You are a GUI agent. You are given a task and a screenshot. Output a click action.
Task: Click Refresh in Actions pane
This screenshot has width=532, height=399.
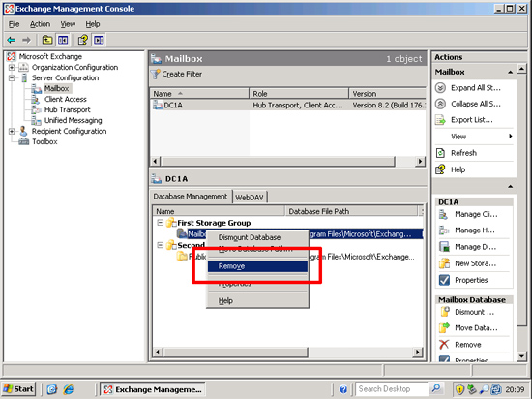tap(463, 153)
